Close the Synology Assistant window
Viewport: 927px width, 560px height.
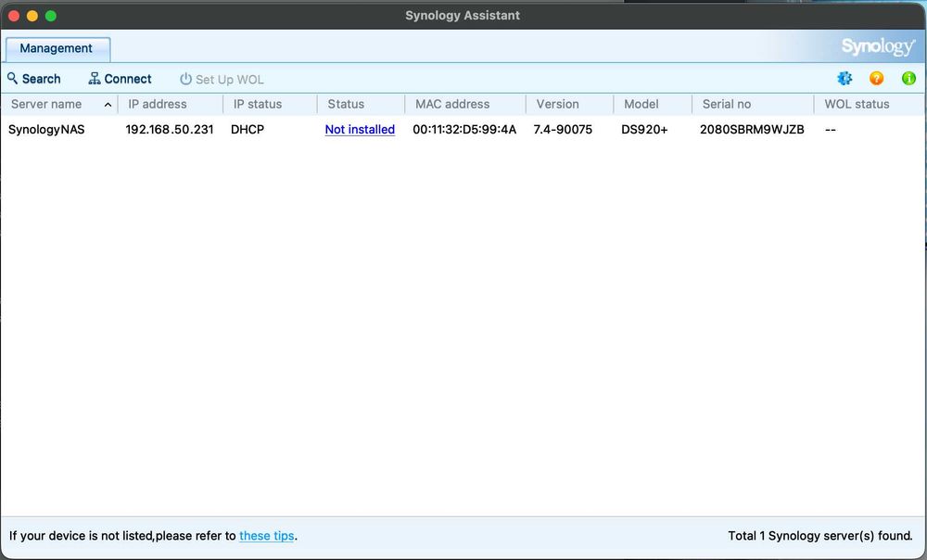click(x=14, y=16)
